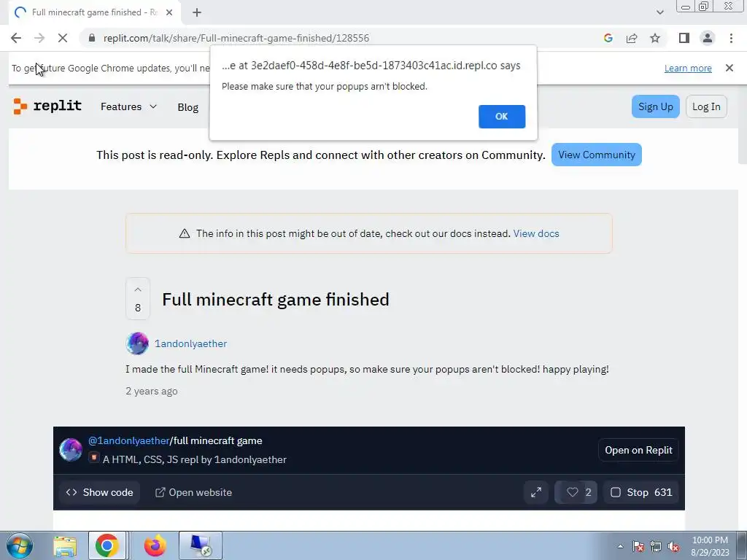Open the 1andonlyaether profile link
The height and width of the screenshot is (560, 747).
pos(190,343)
